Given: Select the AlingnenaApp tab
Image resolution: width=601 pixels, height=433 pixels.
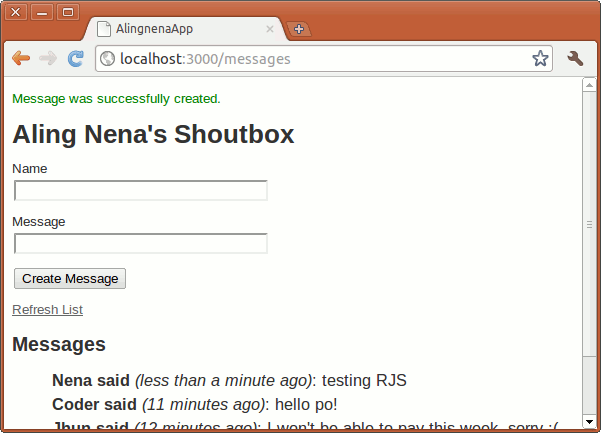Looking at the screenshot, I should click(x=180, y=29).
